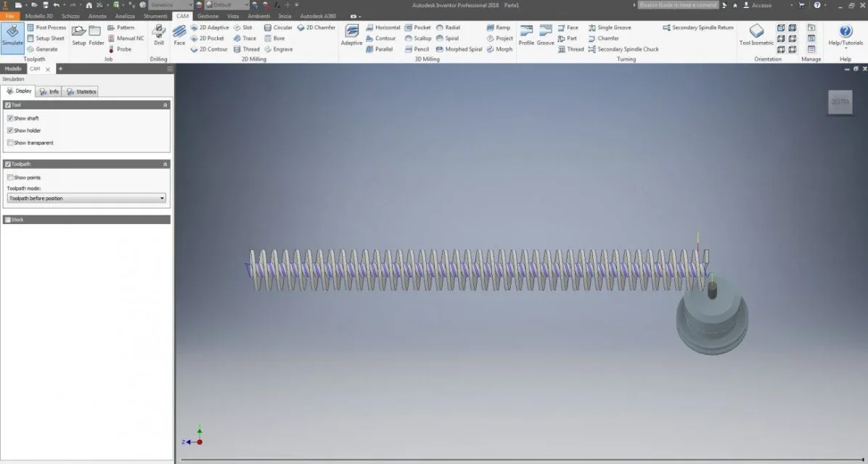Pick the 3D Pocket operation
Image resolution: width=868 pixels, height=464 pixels.
click(417, 27)
